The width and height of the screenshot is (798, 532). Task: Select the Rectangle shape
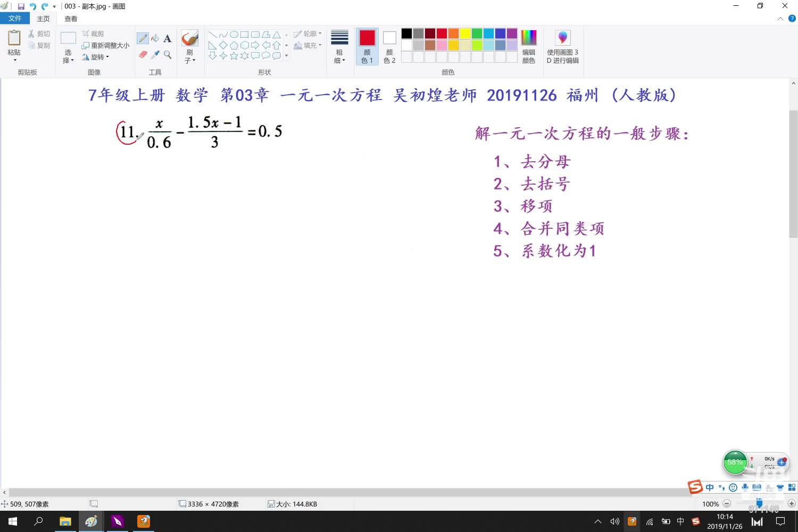click(x=245, y=35)
